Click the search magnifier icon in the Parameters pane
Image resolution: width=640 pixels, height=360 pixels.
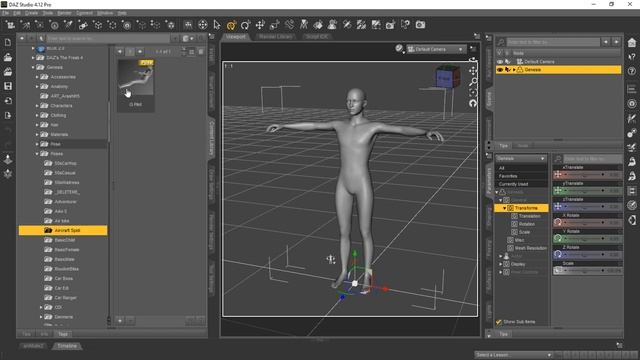[558, 159]
